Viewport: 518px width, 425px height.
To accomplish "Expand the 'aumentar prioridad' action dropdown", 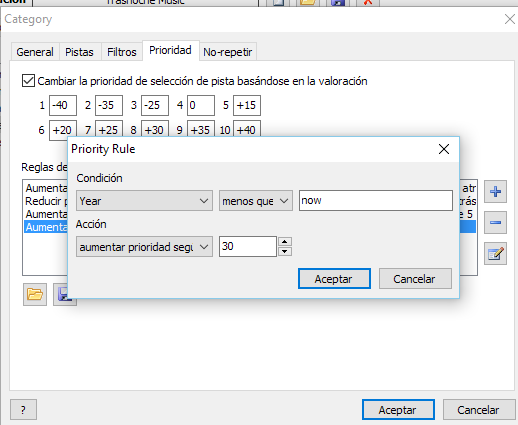I will coord(144,247).
